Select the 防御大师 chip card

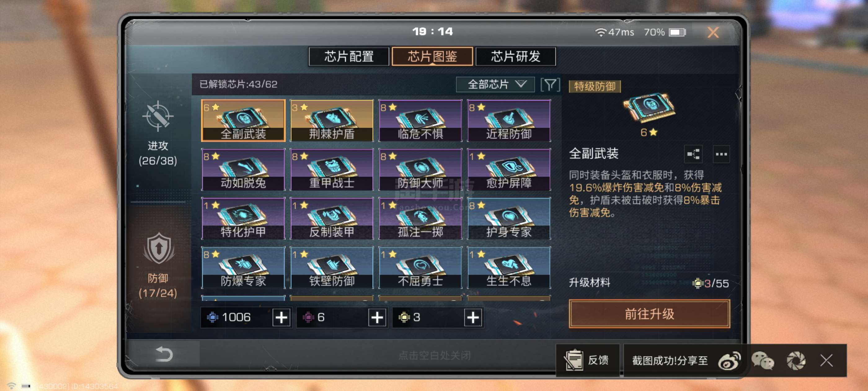point(420,169)
